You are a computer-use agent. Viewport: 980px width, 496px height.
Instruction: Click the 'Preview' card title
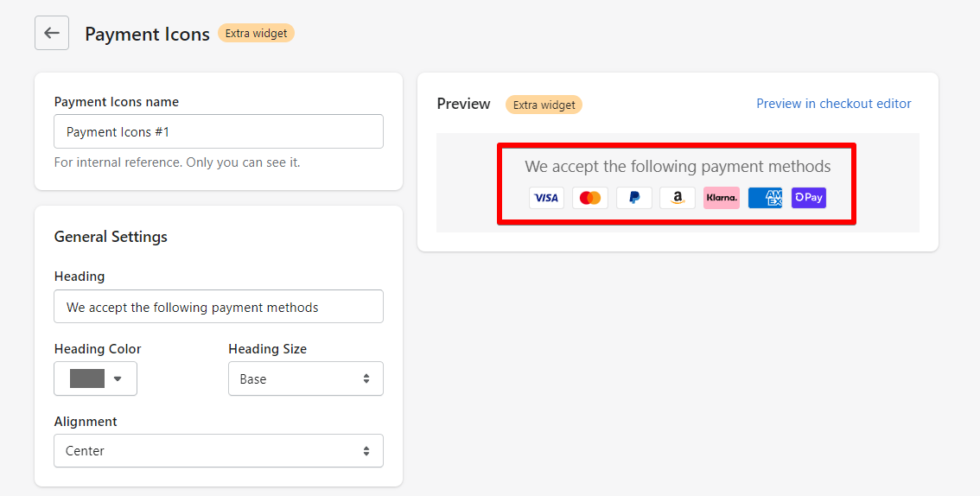pyautogui.click(x=464, y=104)
